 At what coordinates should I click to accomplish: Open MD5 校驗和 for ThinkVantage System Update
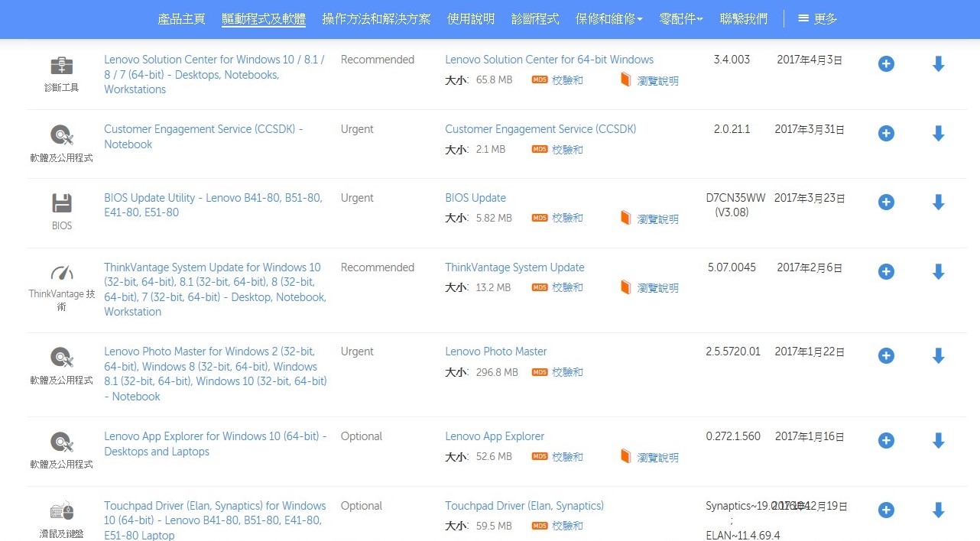point(557,287)
